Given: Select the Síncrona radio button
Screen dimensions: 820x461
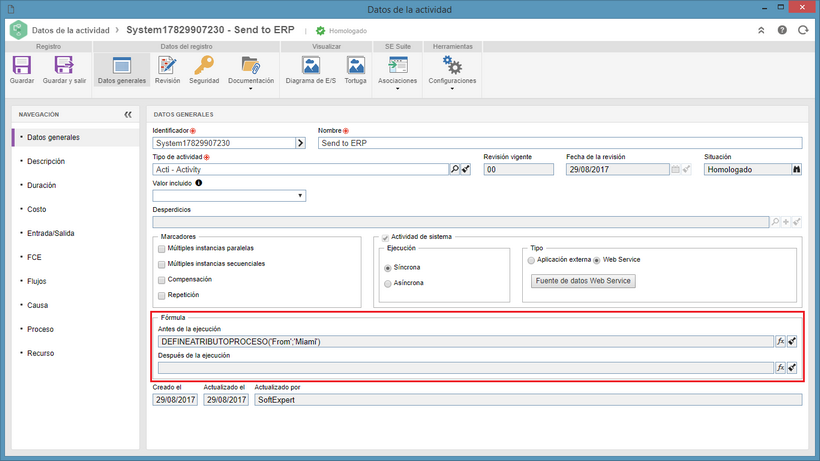Looking at the screenshot, I should click(x=388, y=268).
